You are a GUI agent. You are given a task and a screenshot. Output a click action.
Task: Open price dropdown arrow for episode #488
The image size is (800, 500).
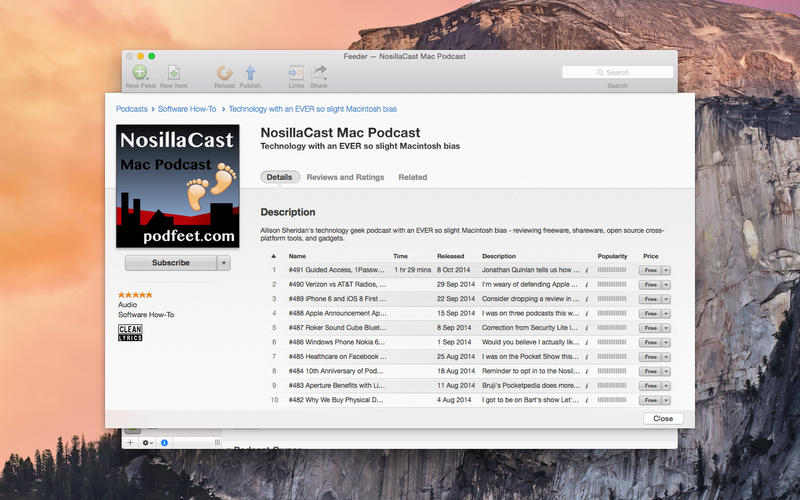tap(666, 314)
